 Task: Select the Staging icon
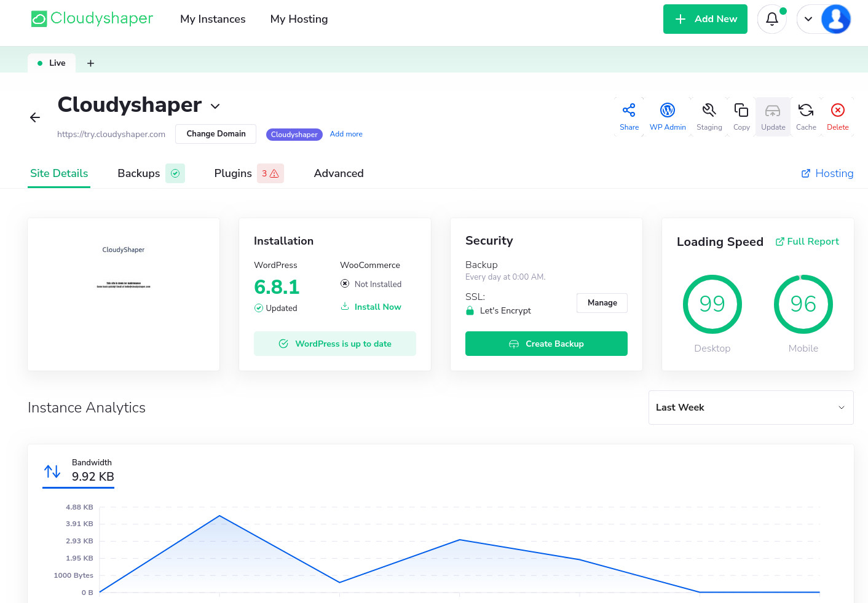click(709, 116)
